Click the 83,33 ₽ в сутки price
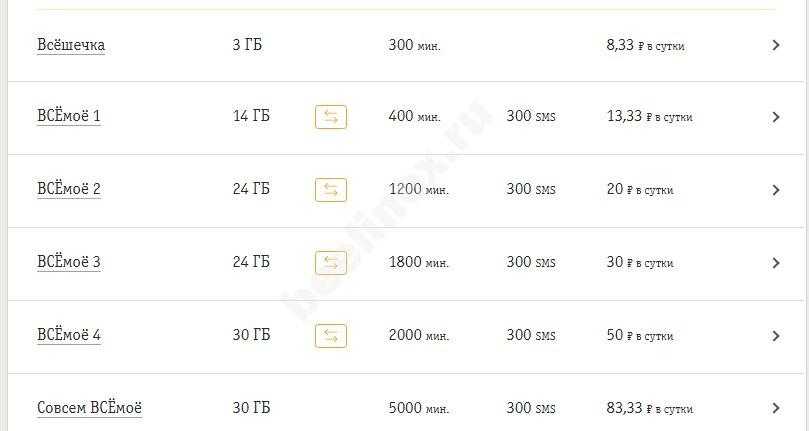 pos(649,408)
